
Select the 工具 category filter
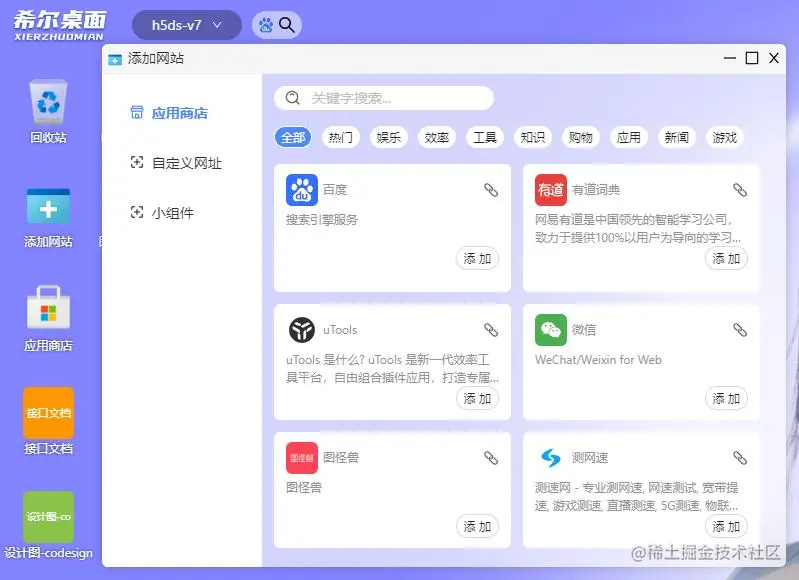pyautogui.click(x=485, y=137)
